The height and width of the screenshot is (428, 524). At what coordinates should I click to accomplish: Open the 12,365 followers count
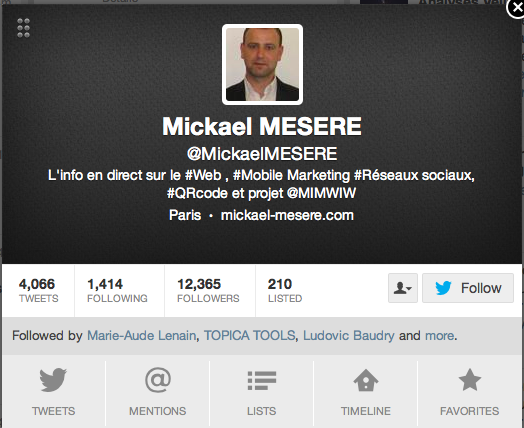[208, 290]
